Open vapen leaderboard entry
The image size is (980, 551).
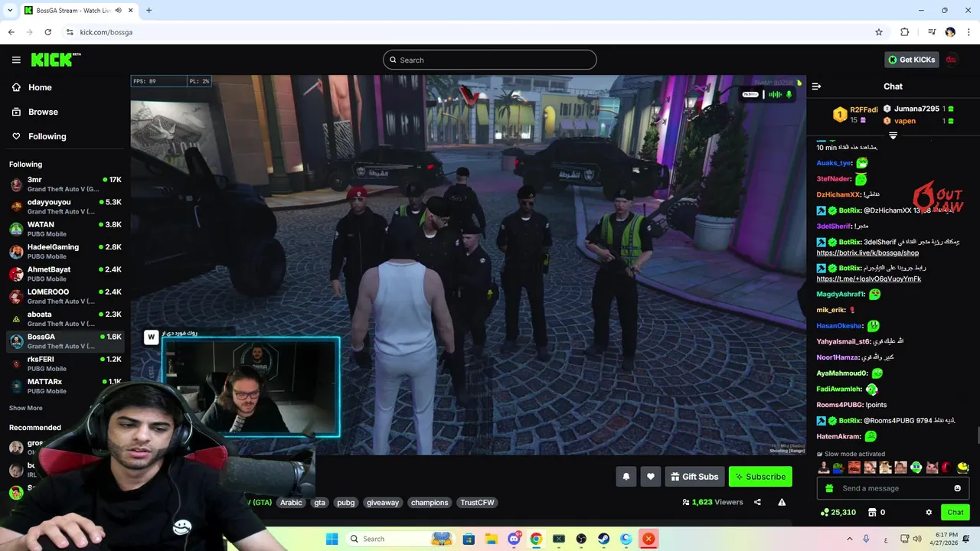click(918, 121)
